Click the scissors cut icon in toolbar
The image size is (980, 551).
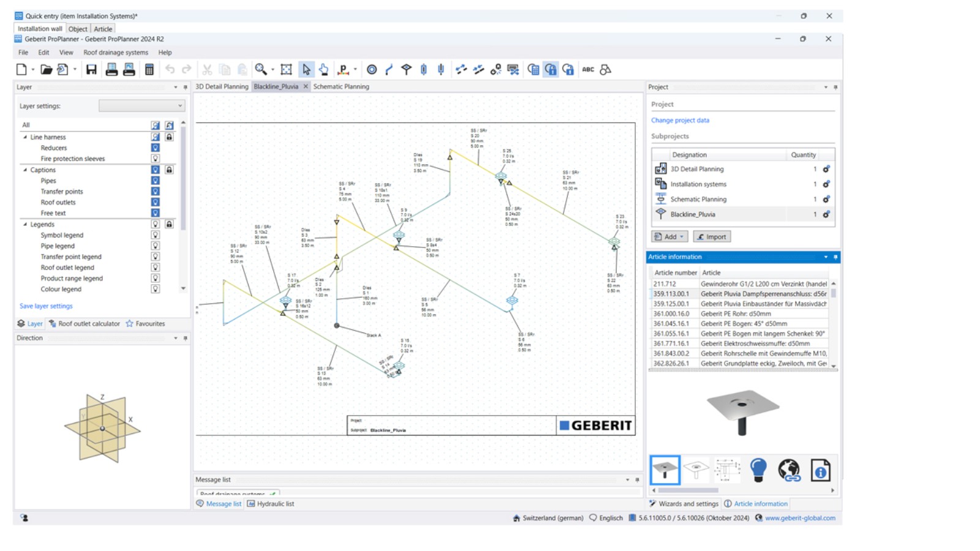point(206,69)
